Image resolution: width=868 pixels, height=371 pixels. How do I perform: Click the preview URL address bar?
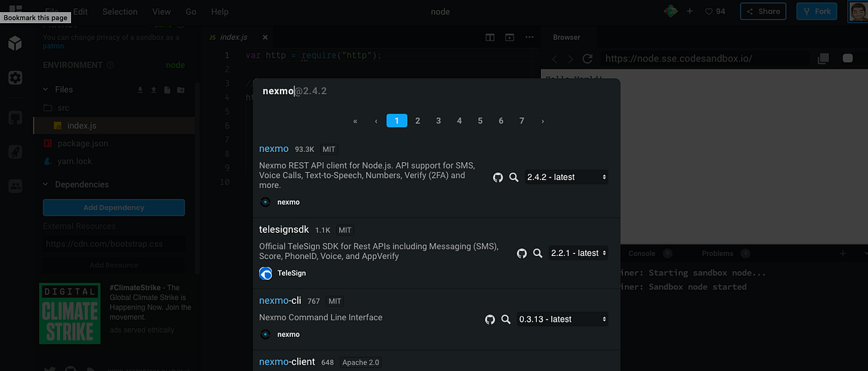pyautogui.click(x=705, y=59)
